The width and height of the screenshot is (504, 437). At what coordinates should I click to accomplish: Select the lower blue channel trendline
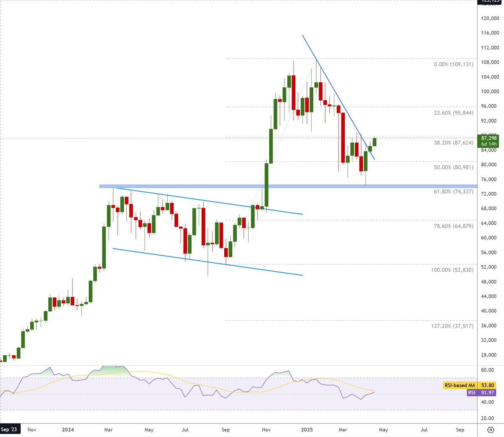(208, 262)
